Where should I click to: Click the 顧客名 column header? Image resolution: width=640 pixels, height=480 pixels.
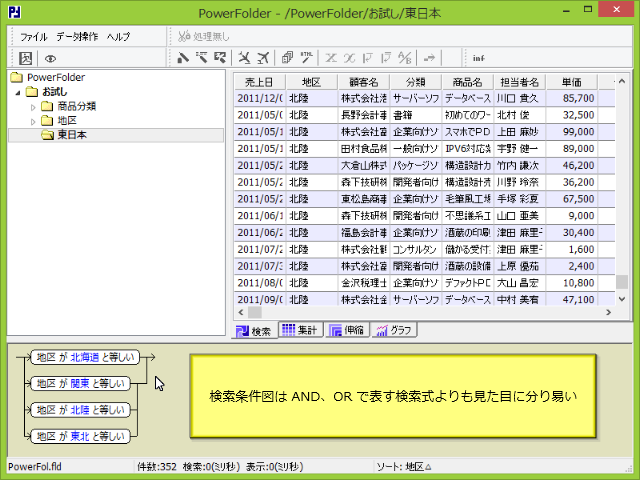pos(364,82)
